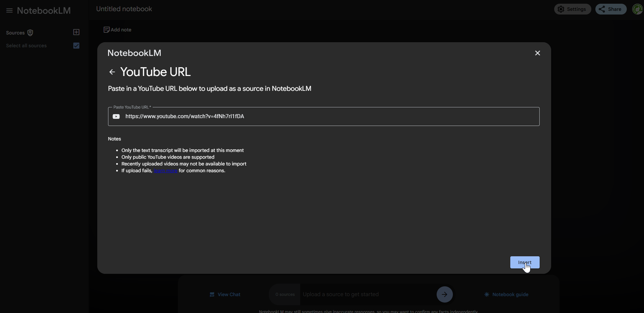
Task: Click the NotebookLM logo text in sidebar
Action: [44, 10]
